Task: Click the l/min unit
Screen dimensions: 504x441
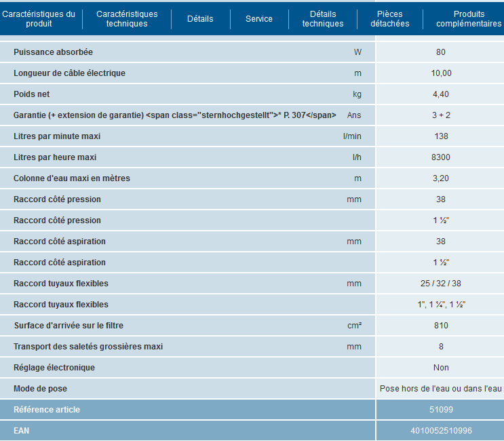Action: [x=352, y=136]
